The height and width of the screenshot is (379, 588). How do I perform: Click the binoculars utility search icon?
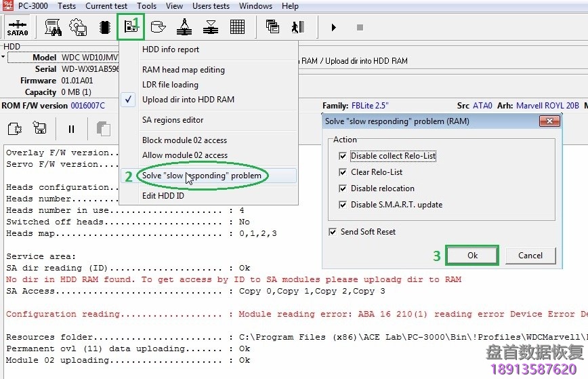click(x=54, y=28)
